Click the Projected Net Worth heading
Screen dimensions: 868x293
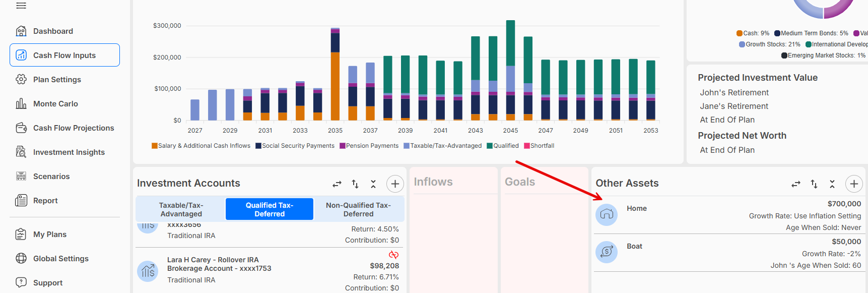coord(742,136)
